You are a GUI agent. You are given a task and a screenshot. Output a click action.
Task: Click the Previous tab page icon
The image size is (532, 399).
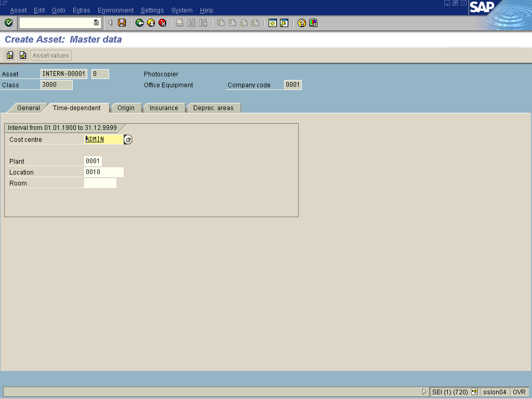pyautogui.click(x=10, y=56)
